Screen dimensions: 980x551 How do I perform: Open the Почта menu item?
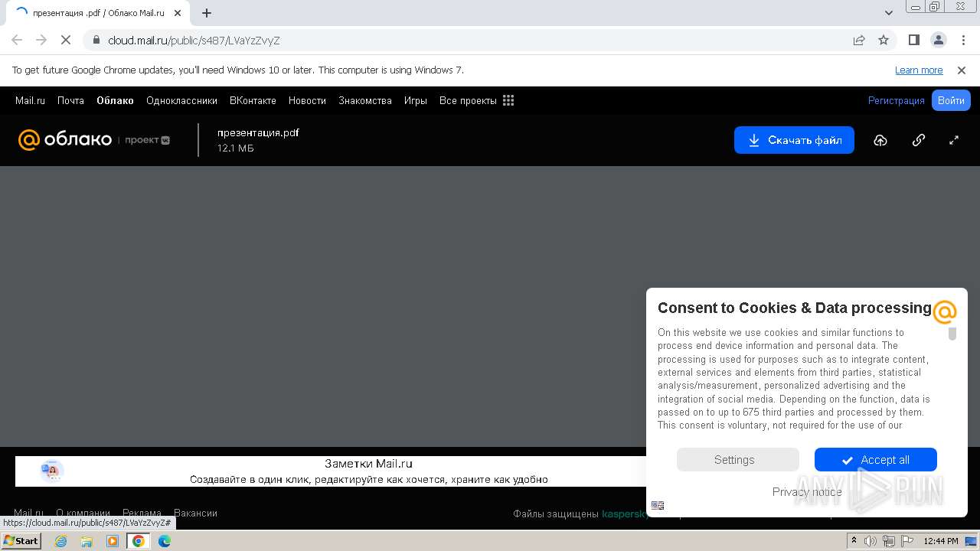point(70,100)
